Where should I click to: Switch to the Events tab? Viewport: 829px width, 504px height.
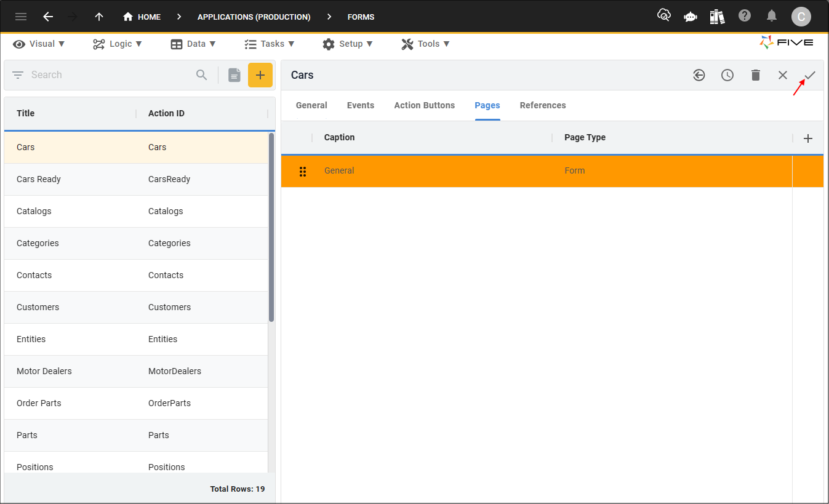(361, 105)
